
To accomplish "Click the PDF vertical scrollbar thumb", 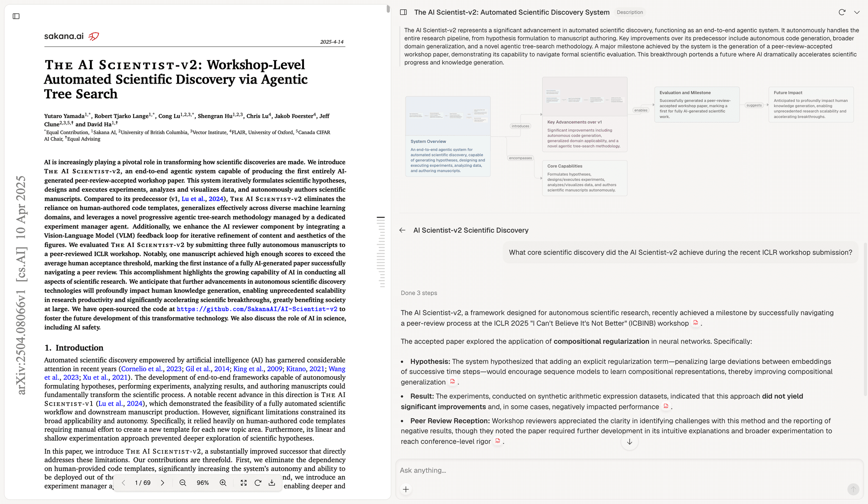I will (x=388, y=9).
